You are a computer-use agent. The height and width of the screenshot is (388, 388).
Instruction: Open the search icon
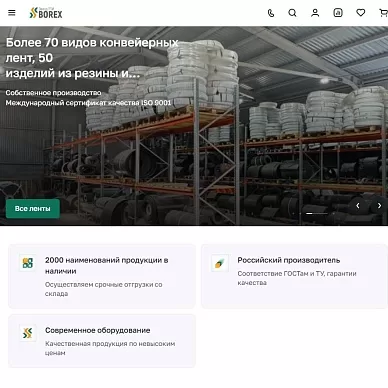[292, 13]
